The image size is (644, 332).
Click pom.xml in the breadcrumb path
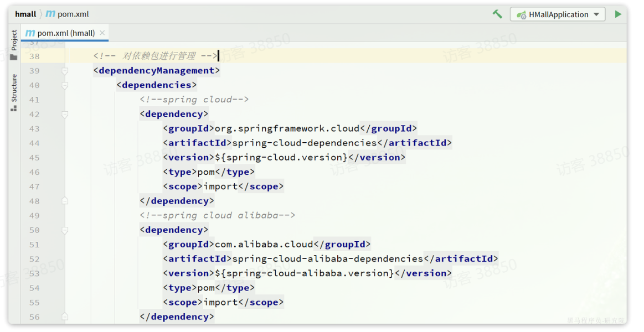click(x=73, y=14)
